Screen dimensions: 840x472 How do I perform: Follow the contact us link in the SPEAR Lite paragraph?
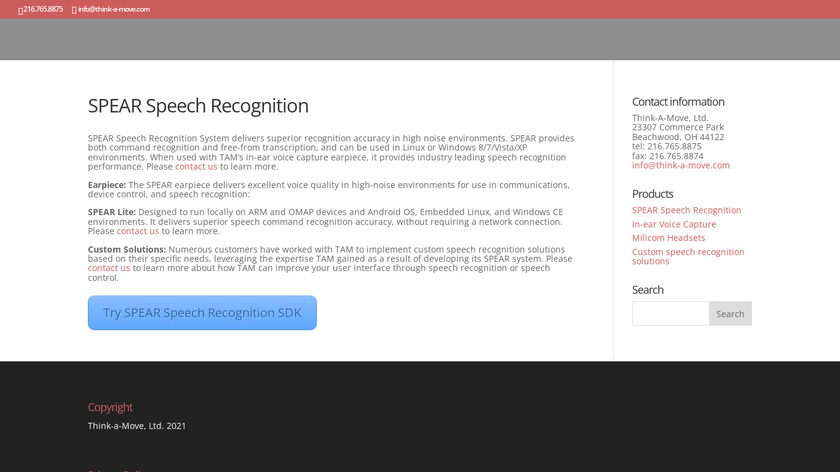point(138,231)
